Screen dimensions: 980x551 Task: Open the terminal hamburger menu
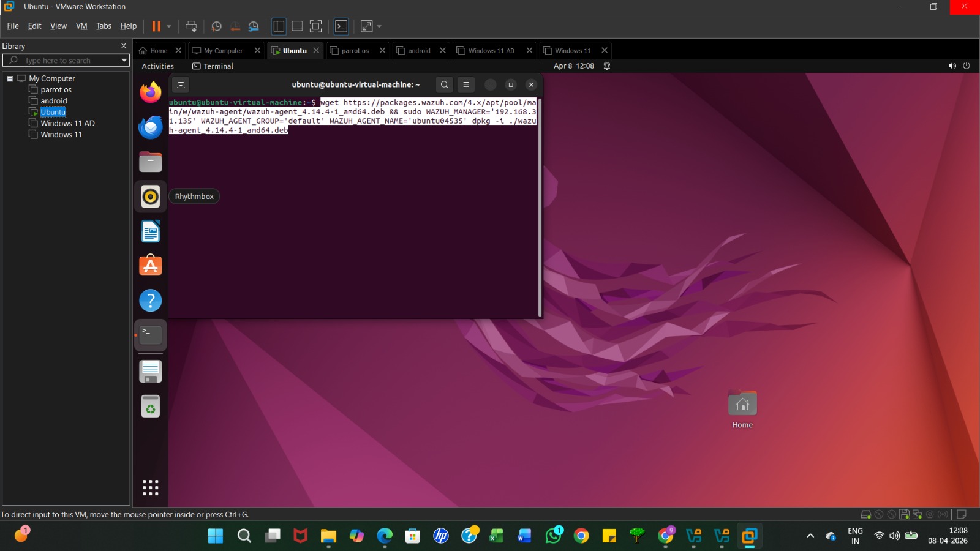click(466, 85)
